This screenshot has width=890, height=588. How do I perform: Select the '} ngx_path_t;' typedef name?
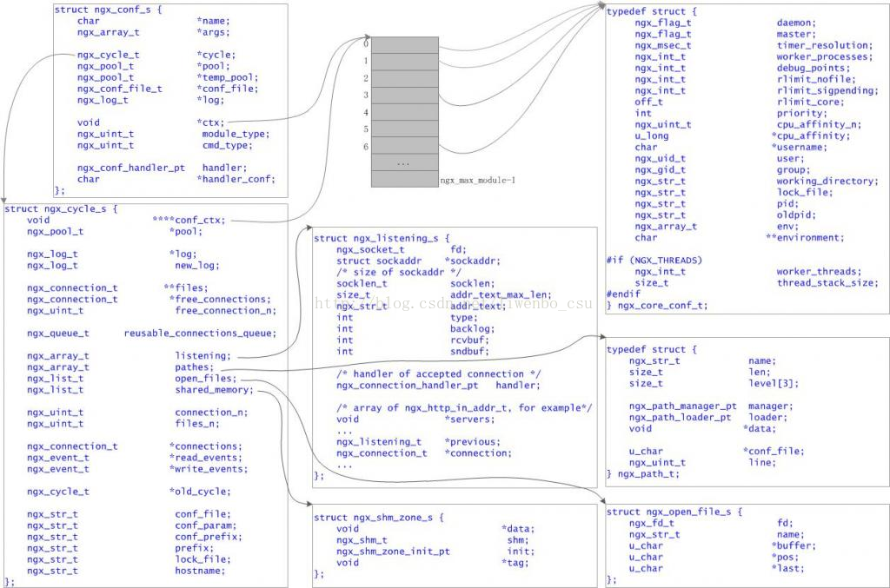[x=643, y=474]
